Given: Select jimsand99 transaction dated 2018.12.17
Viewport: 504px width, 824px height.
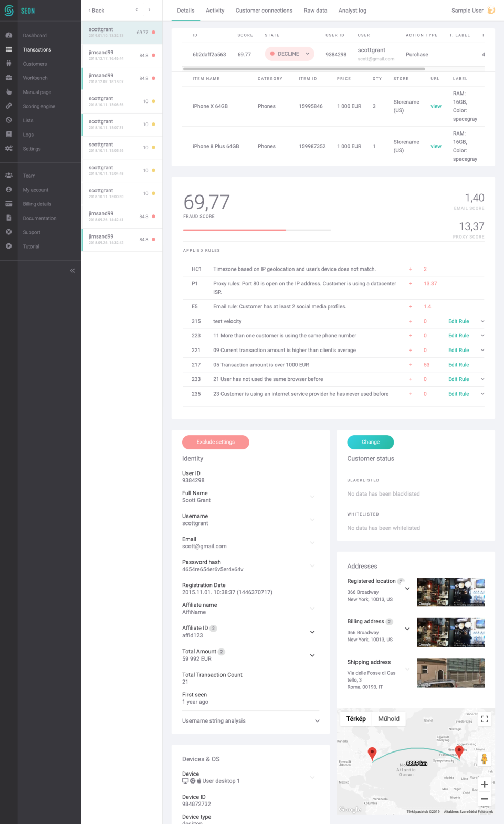Looking at the screenshot, I should tap(122, 55).
